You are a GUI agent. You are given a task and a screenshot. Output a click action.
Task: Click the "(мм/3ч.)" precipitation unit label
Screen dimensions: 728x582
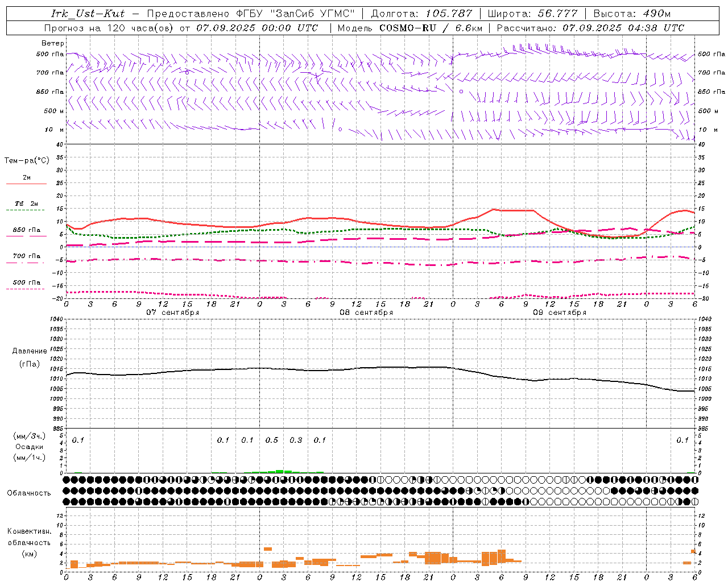[30, 436]
